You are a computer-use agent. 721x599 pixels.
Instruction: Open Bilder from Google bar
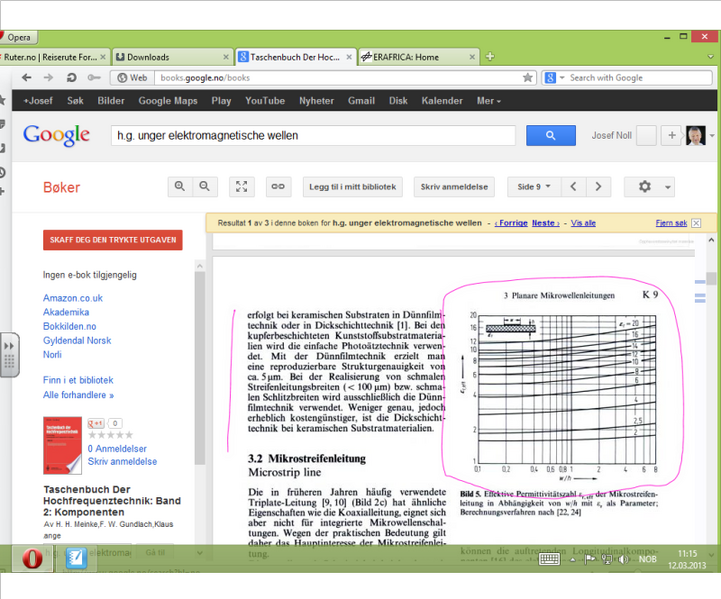point(111,101)
